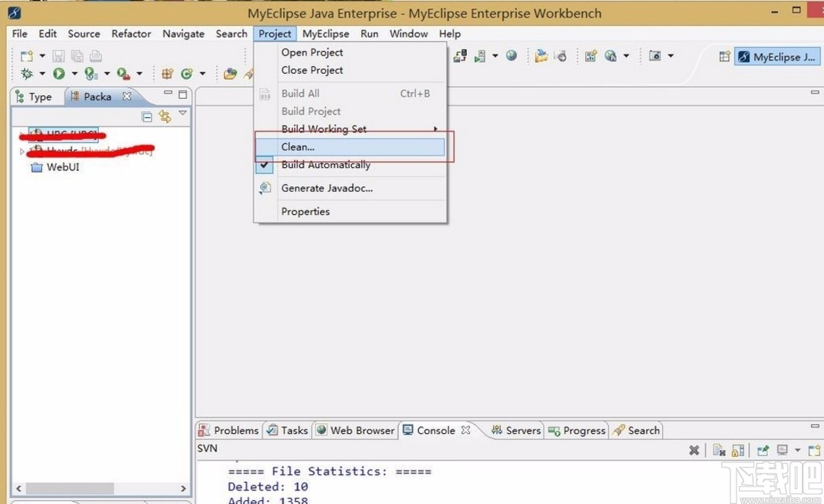This screenshot has width=824, height=504.
Task: Click the Debug bug icon
Action: (x=27, y=74)
